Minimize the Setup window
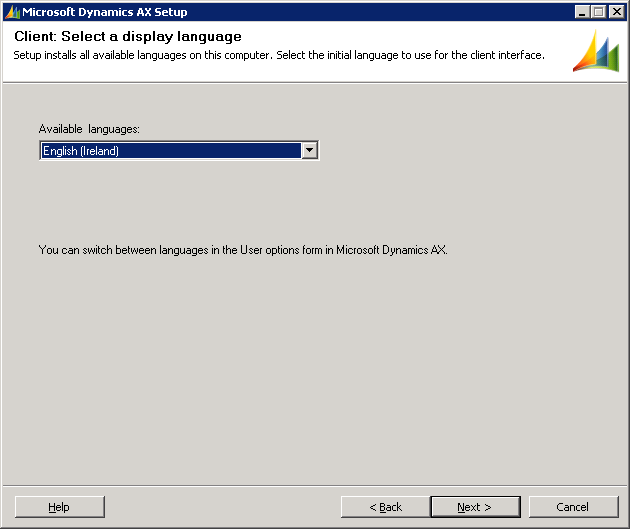Viewport: 630px width, 529px height. coord(583,12)
